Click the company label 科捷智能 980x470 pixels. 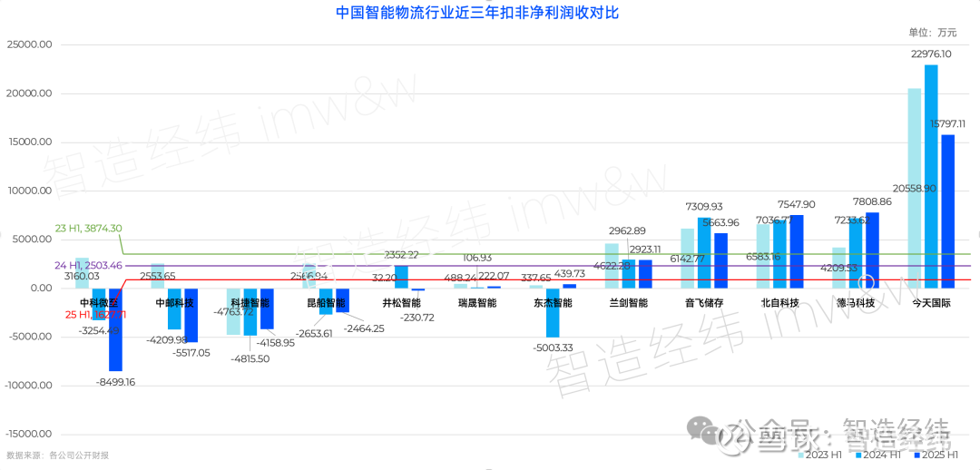coord(250,303)
